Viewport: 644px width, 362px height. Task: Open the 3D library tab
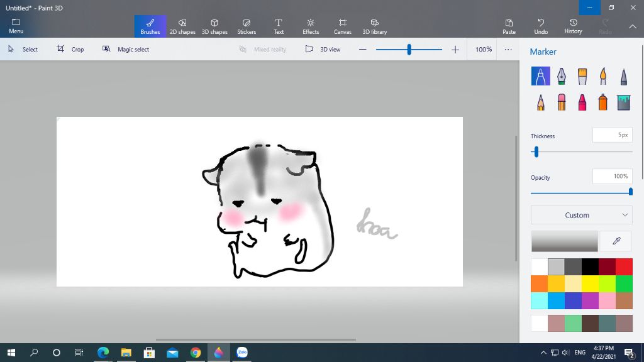(x=375, y=26)
